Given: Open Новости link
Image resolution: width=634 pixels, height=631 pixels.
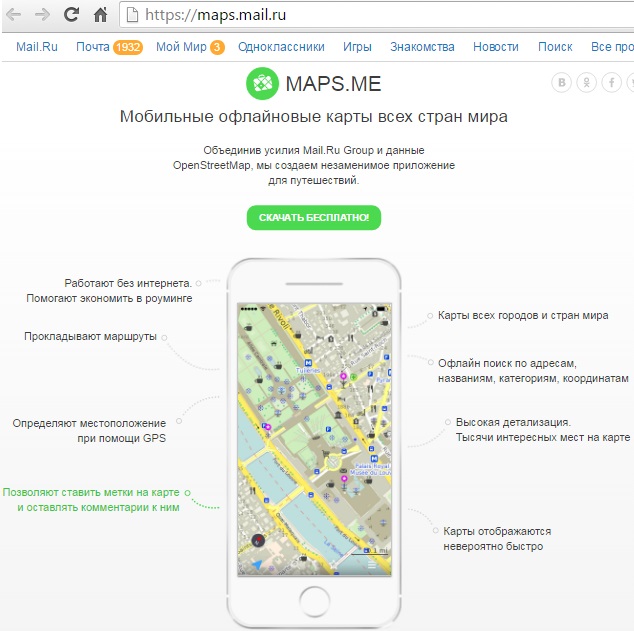Looking at the screenshot, I should [x=496, y=47].
